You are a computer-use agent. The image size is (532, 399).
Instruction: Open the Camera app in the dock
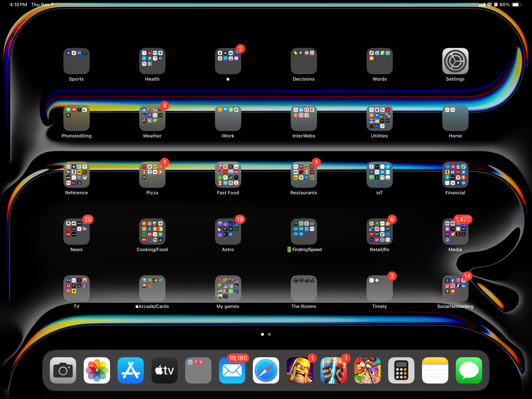[63, 370]
